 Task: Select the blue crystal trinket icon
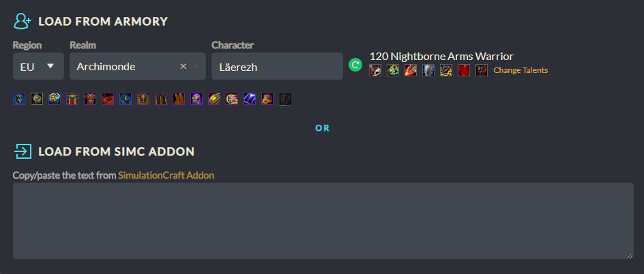coord(250,100)
